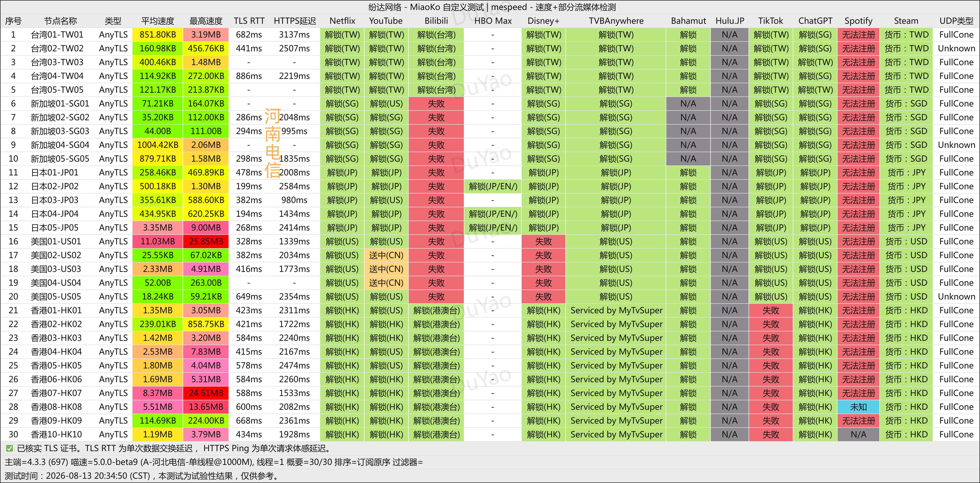Image resolution: width=980 pixels, height=483 pixels.
Task: Select HBO Max 解锁(JP/EN/) for 日本02-JP02
Action: [493, 186]
